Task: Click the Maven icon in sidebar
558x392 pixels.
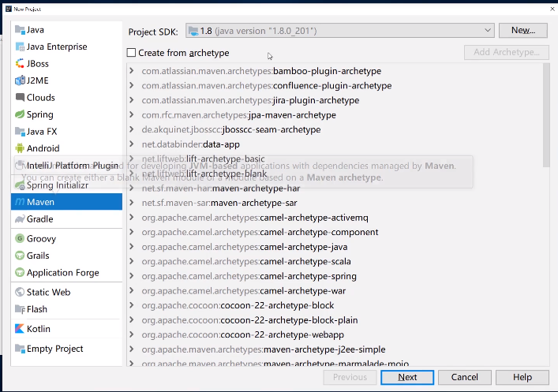Action: point(20,202)
